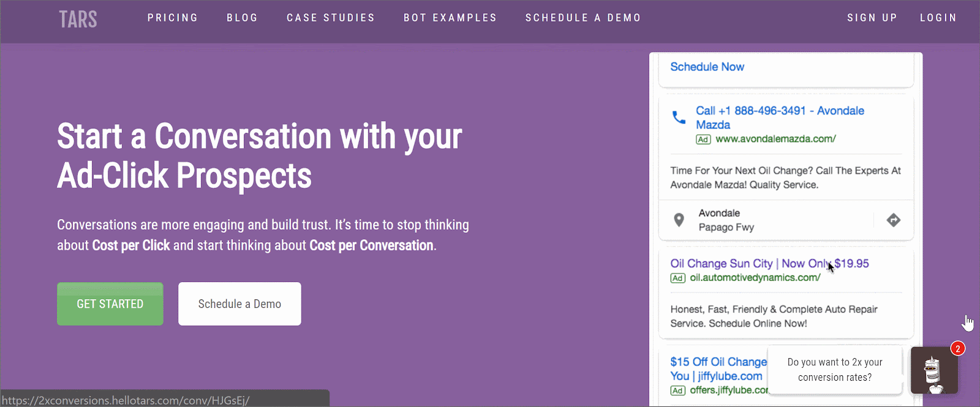Viewport: 980px width, 407px height.
Task: Select Bot Examples in the navbar
Action: 450,18
